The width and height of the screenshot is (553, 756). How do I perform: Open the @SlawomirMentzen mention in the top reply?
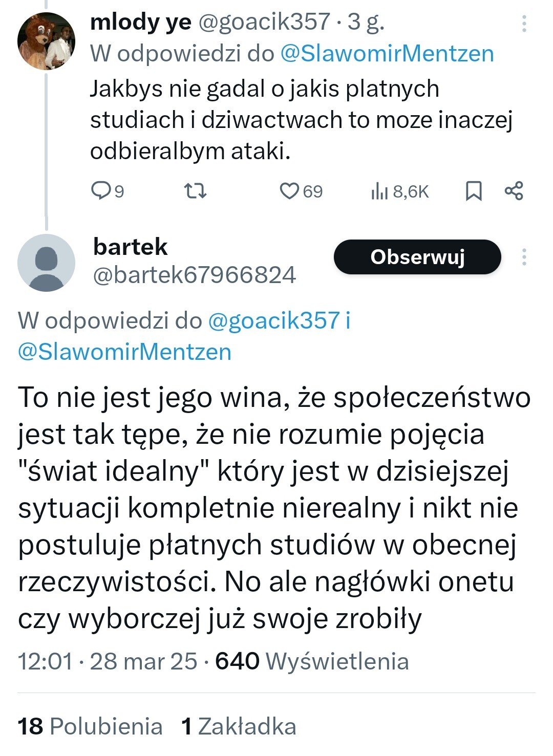click(387, 54)
